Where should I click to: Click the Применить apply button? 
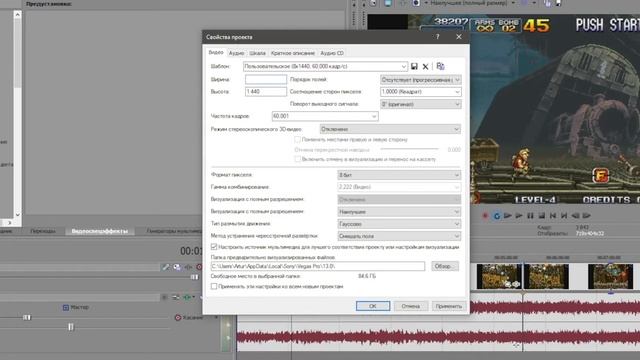(x=448, y=306)
